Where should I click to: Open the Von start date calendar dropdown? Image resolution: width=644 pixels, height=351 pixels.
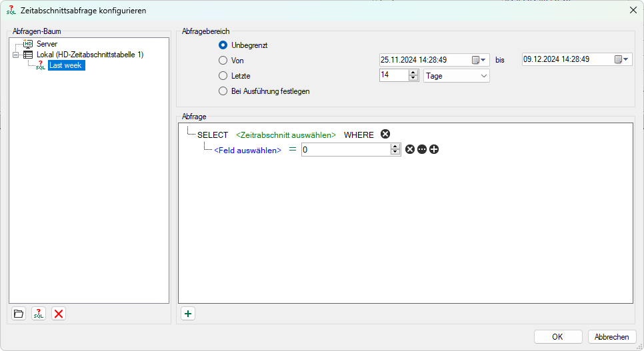pos(480,60)
